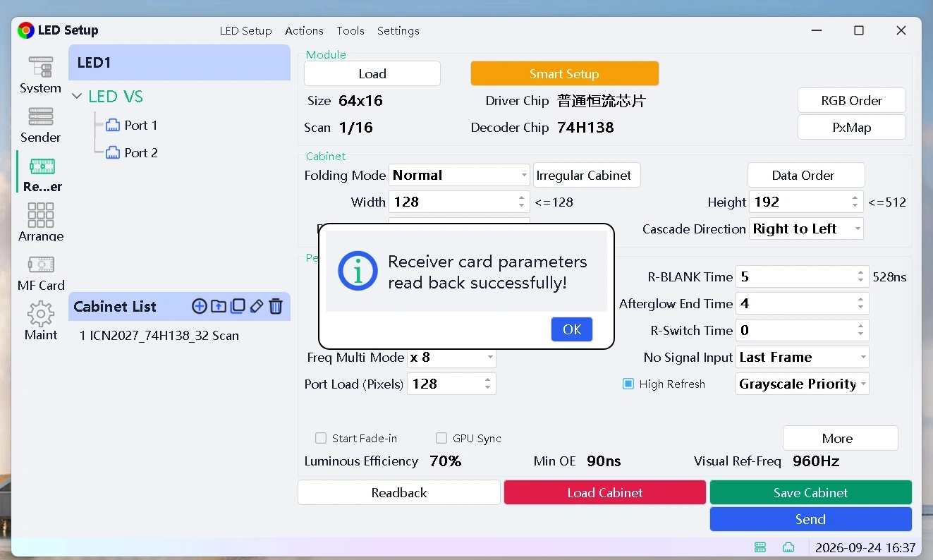Click the Smart Setup button

coord(565,74)
